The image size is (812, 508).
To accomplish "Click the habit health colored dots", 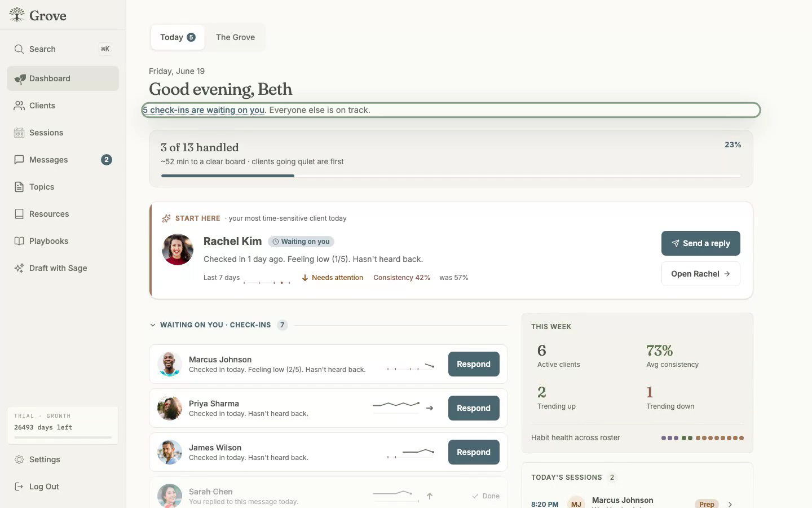I will [703, 438].
